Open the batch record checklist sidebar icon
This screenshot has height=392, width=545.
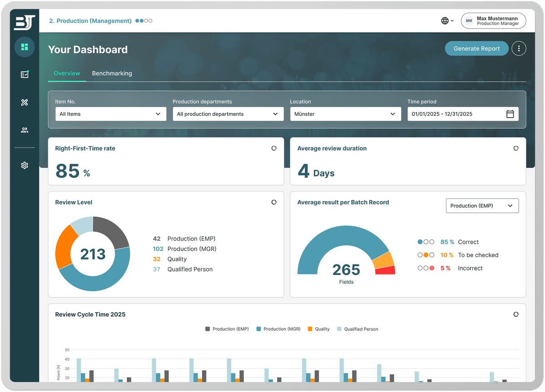[25, 74]
